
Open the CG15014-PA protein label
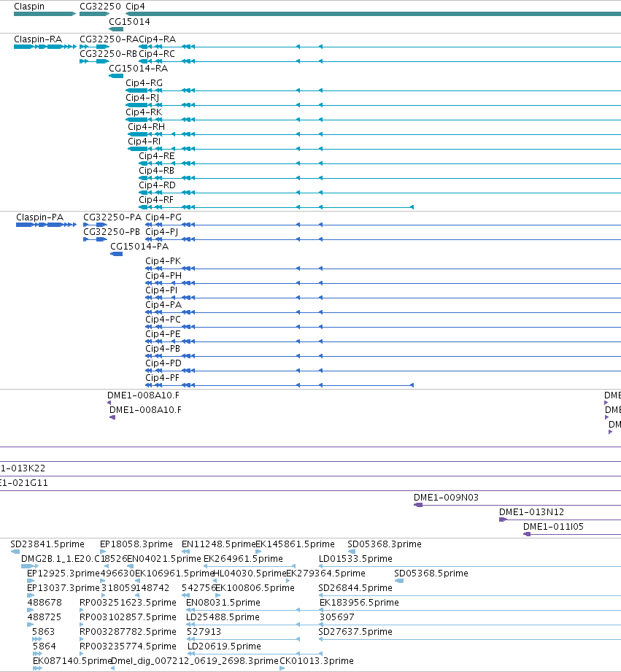coord(139,247)
